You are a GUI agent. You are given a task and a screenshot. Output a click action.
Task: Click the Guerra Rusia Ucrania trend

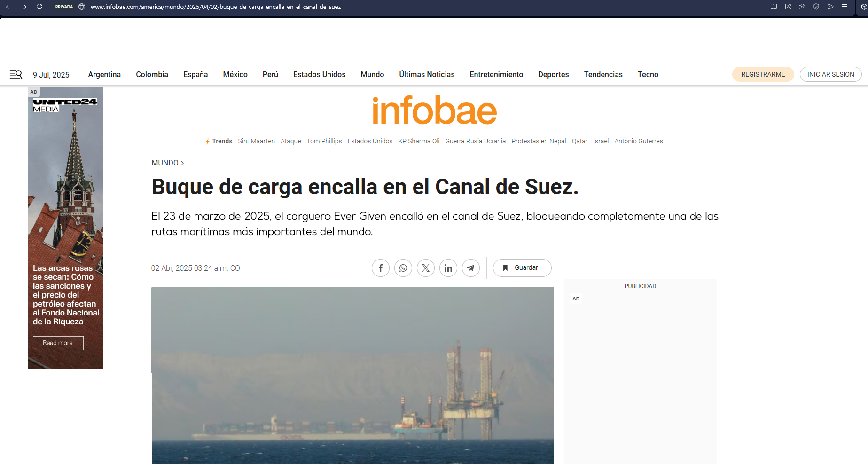[475, 141]
